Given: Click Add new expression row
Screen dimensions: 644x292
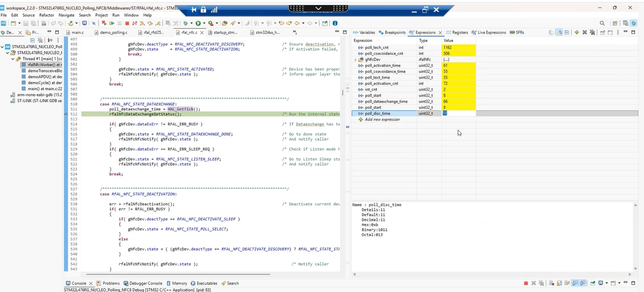Looking at the screenshot, I should (379, 119).
